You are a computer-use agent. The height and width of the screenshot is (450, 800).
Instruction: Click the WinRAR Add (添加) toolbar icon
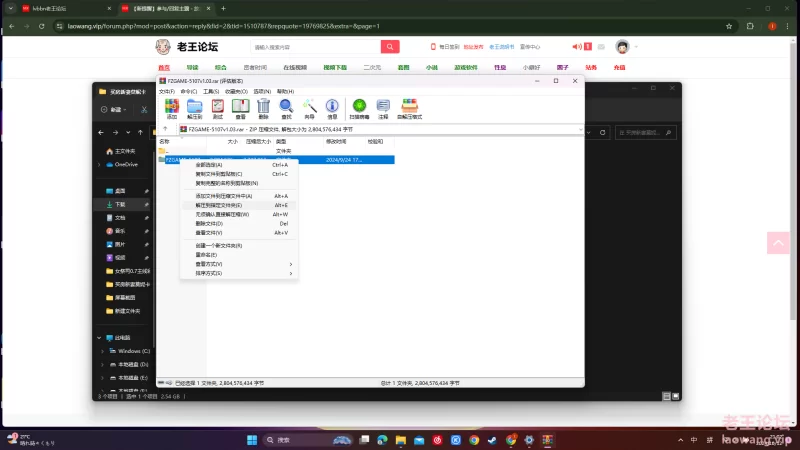coord(172,109)
